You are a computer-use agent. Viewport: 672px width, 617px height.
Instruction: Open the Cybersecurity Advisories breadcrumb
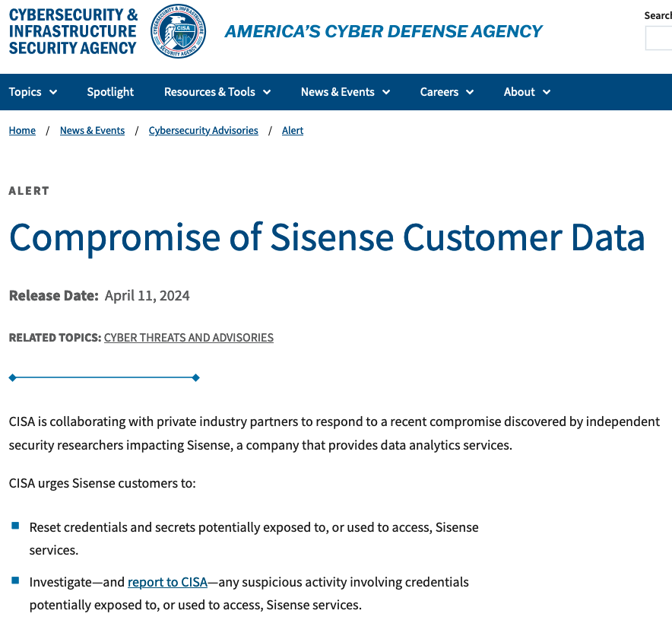pos(203,130)
